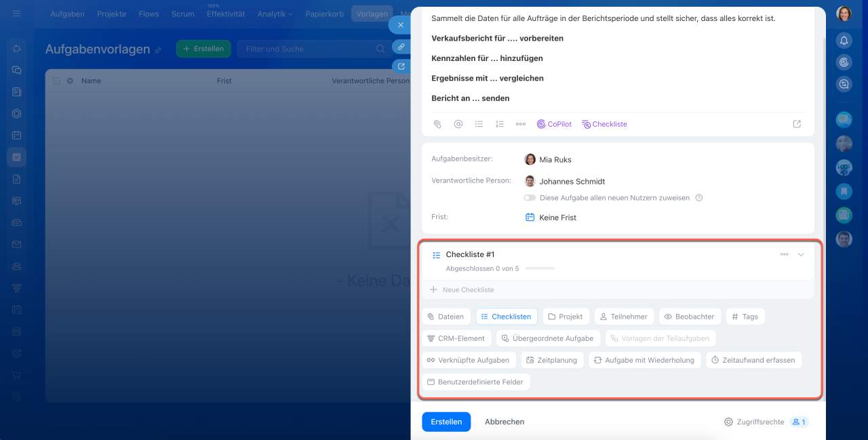
Task: Switch to the Projekte tab
Action: (112, 14)
